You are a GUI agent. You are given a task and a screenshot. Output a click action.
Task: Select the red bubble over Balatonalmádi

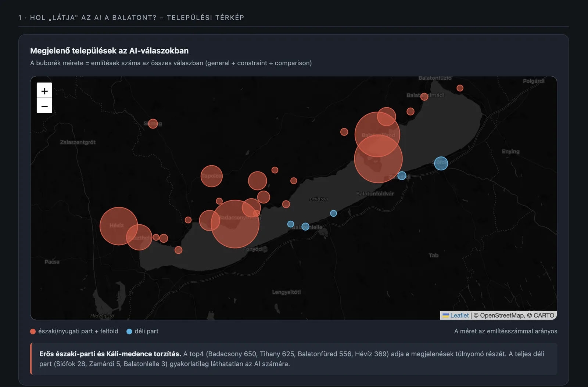[x=424, y=97]
